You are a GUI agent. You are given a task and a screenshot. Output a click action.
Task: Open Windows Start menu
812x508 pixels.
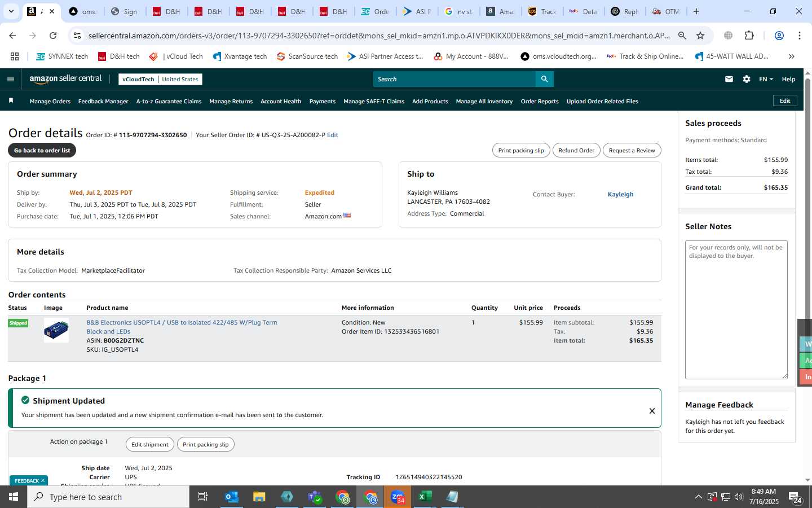[14, 497]
